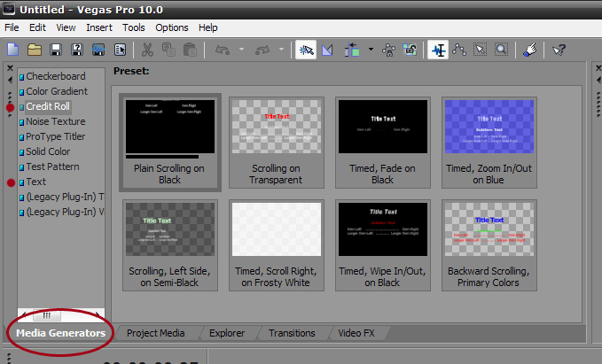Toggle Ignore Event Grouping
Viewport: 602px width, 364px height.
tap(410, 50)
